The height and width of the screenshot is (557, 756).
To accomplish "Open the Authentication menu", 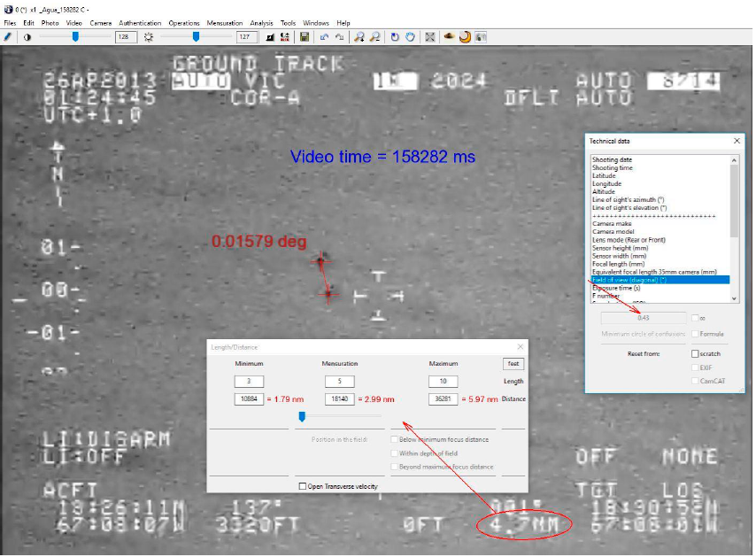I will coord(140,23).
